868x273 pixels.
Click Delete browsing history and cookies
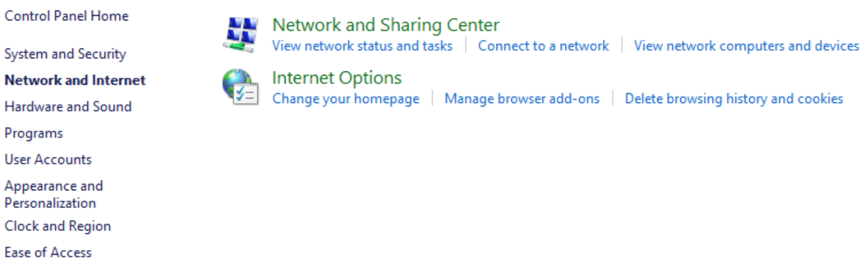coord(733,98)
